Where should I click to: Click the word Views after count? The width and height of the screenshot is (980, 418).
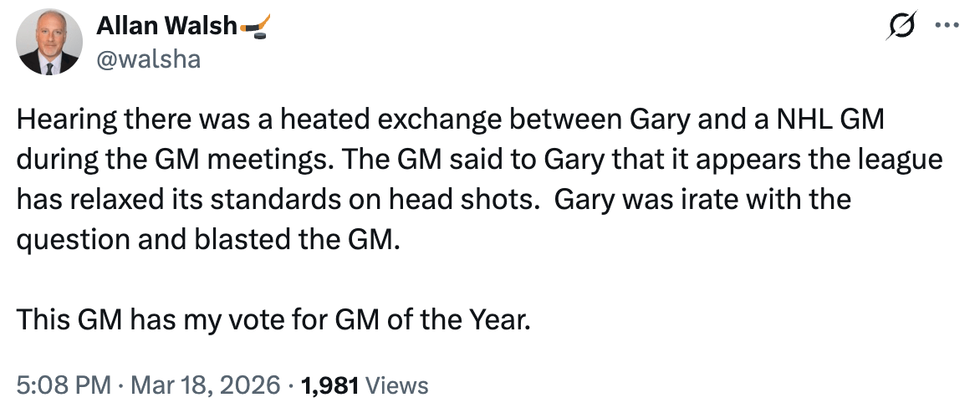pyautogui.click(x=397, y=385)
